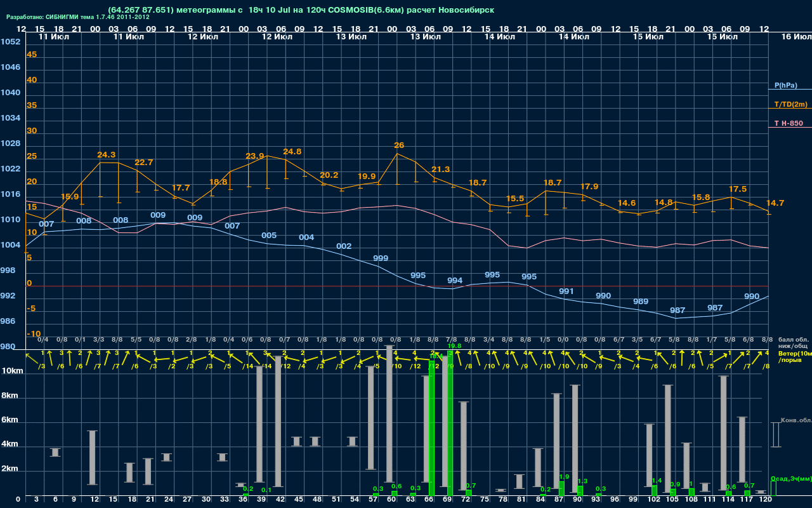Select the 24.8 temperature label
The image size is (812, 508).
[292, 152]
